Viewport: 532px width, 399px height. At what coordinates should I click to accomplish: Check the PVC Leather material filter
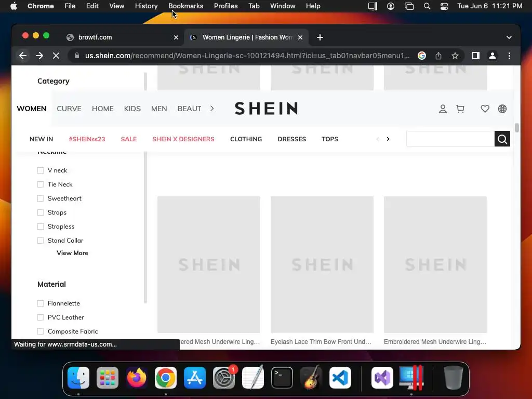click(41, 317)
